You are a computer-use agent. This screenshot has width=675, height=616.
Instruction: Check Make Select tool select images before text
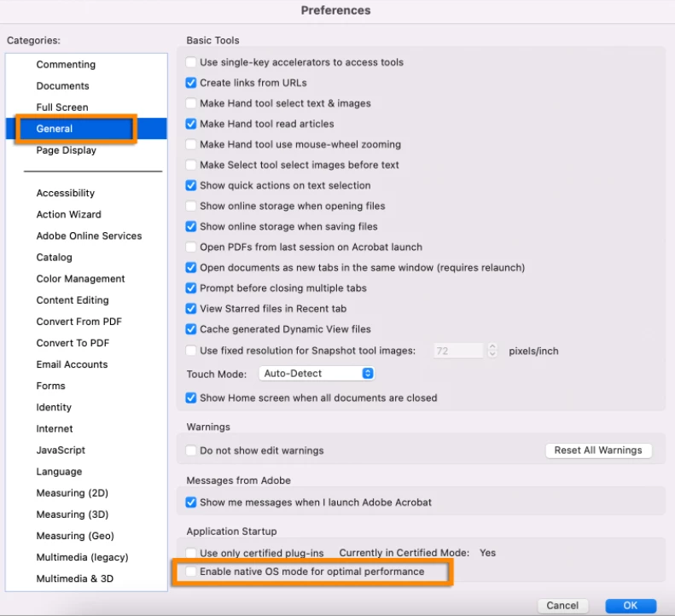coord(190,165)
